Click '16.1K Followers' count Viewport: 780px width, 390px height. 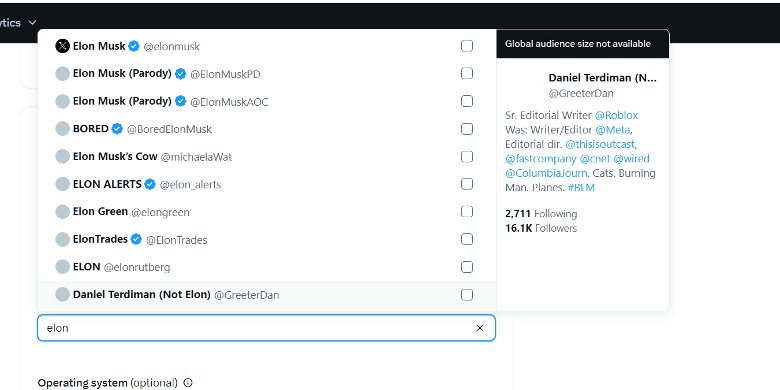pos(541,228)
